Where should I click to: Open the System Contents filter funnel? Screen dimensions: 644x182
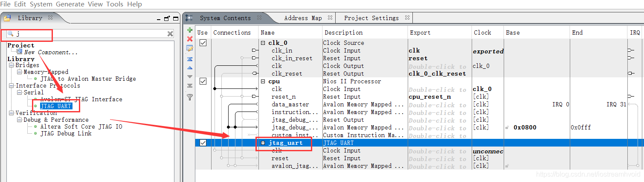190,97
